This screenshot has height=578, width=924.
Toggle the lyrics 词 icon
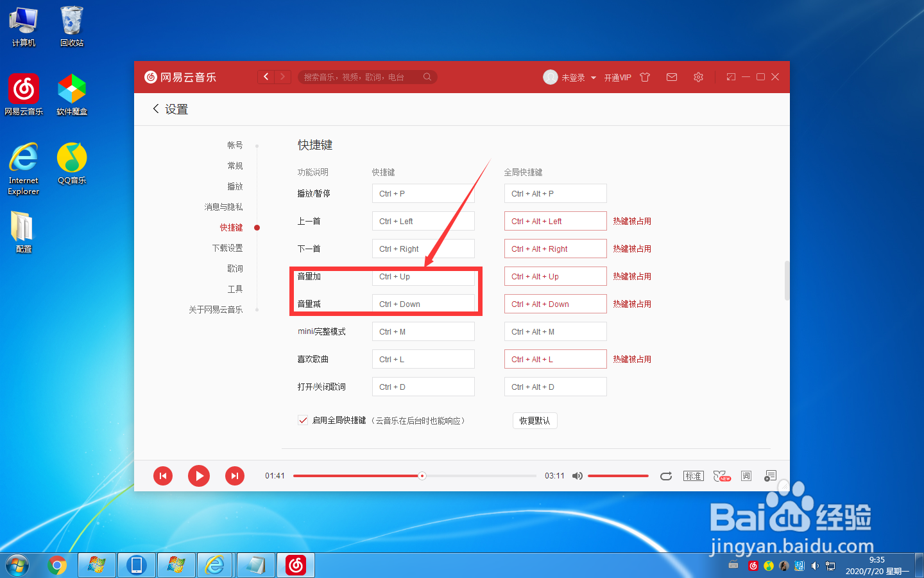(x=746, y=476)
